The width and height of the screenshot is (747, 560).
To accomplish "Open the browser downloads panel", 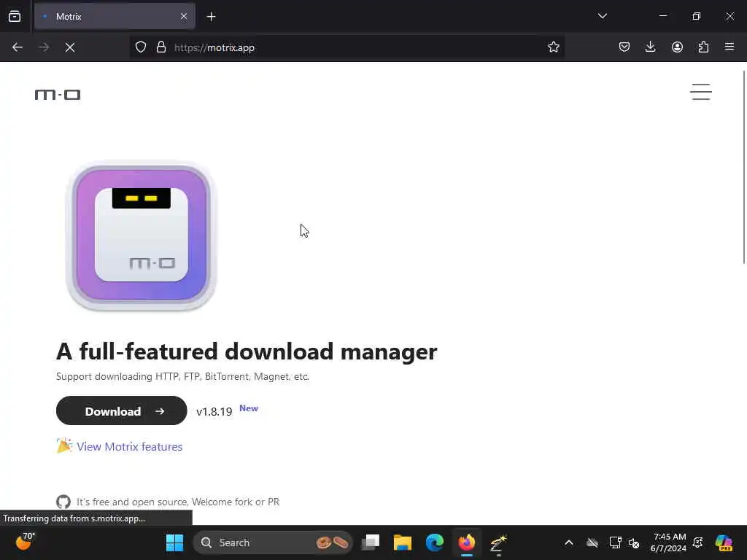I will (x=650, y=47).
